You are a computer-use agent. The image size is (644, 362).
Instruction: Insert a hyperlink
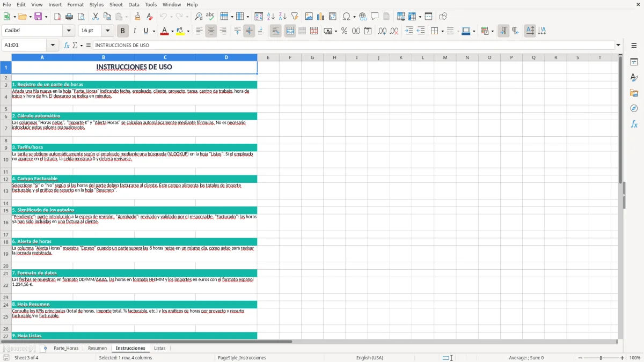pos(363,17)
